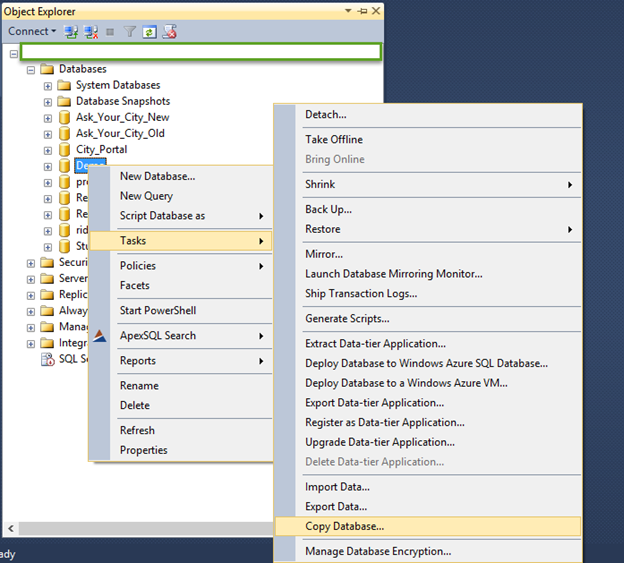This screenshot has height=563, width=624.
Task: Open the Reports submenu
Action: tap(181, 361)
